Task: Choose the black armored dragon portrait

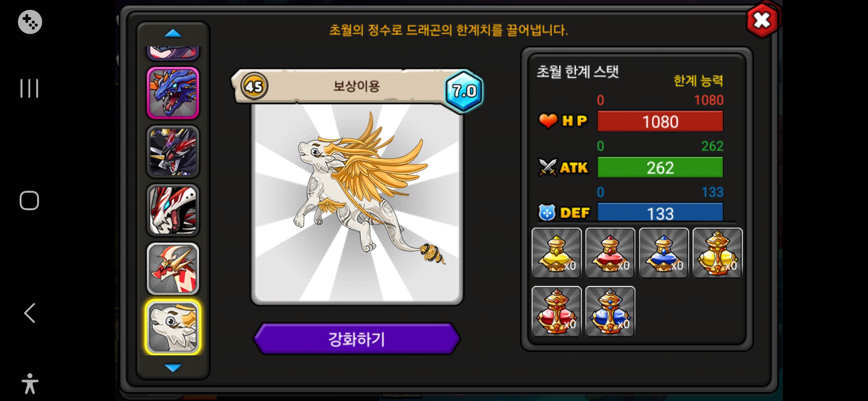Action: click(x=173, y=151)
